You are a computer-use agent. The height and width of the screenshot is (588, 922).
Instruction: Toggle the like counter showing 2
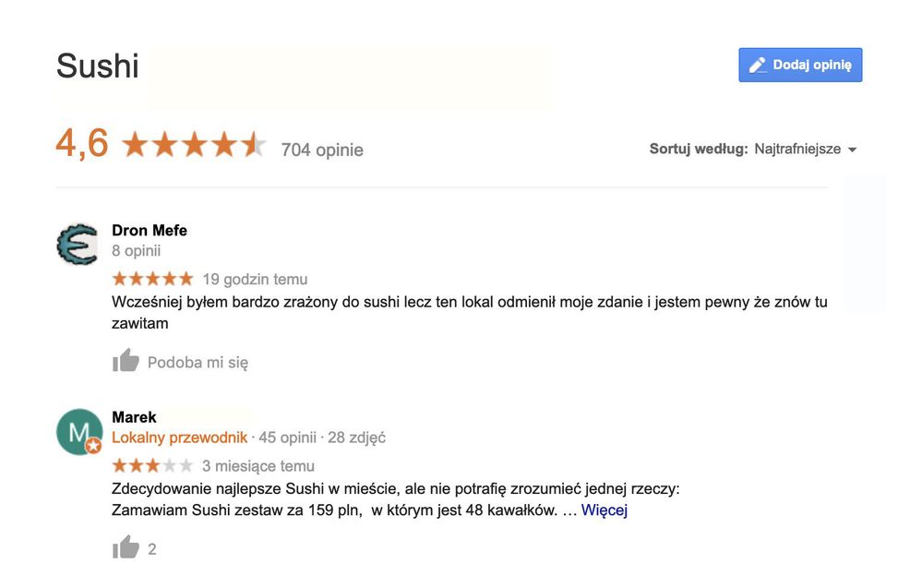(x=150, y=548)
